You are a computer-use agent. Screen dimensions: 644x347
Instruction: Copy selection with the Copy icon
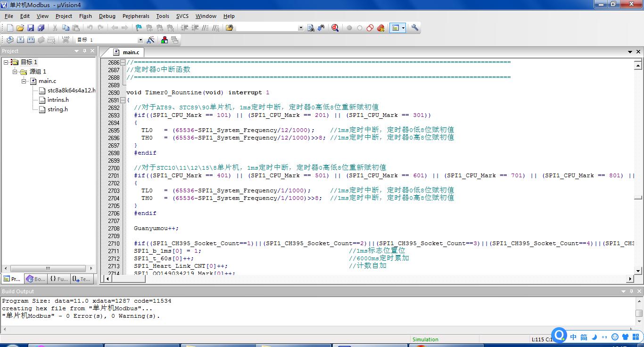point(66,28)
